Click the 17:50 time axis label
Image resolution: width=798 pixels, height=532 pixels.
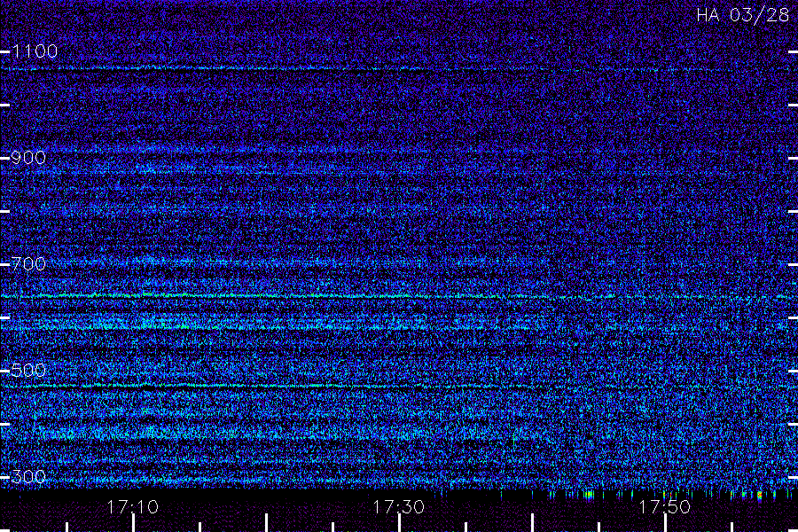665,507
